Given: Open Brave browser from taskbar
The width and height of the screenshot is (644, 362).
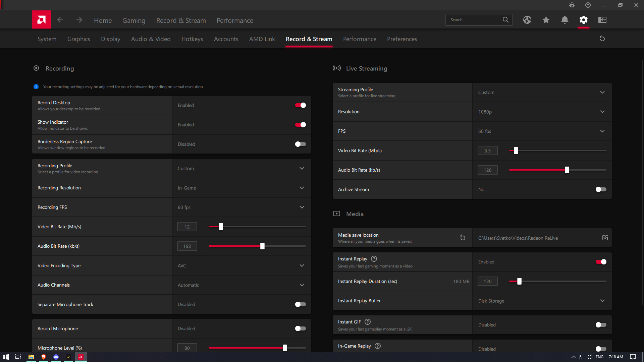Looking at the screenshot, I should [43, 357].
